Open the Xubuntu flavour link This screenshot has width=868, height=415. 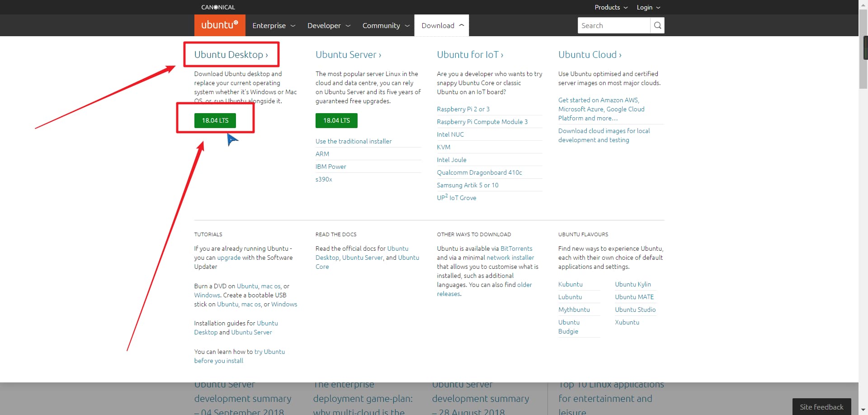627,322
